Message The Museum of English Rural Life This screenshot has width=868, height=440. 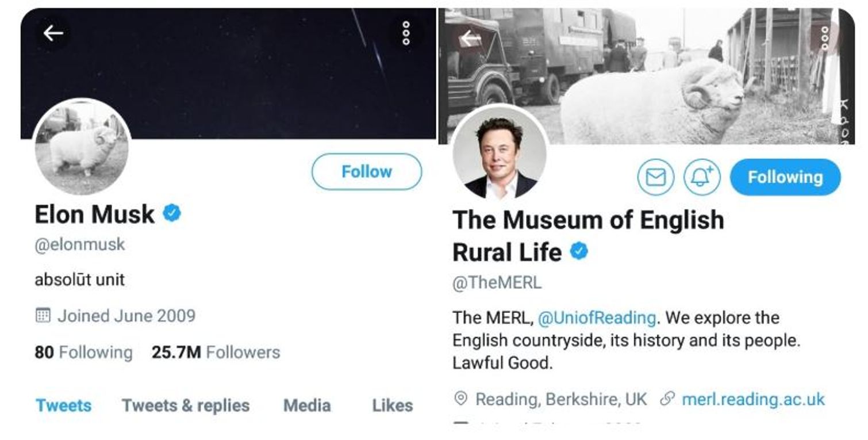pyautogui.click(x=656, y=177)
